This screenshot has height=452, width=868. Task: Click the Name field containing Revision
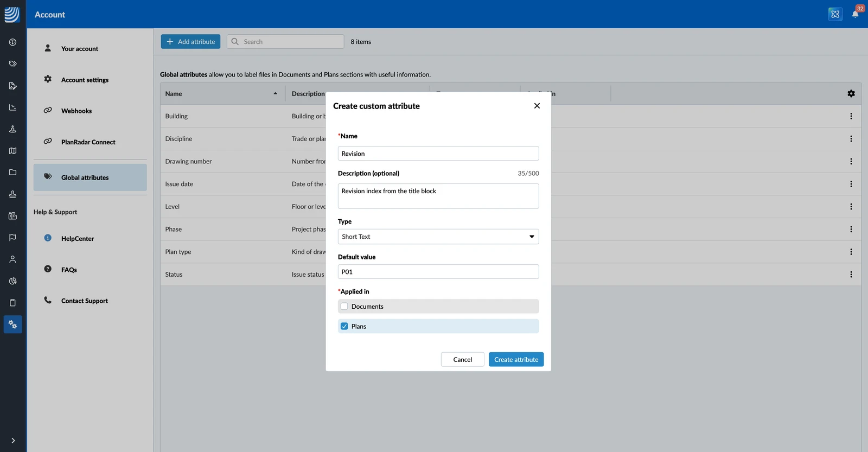[x=438, y=154]
